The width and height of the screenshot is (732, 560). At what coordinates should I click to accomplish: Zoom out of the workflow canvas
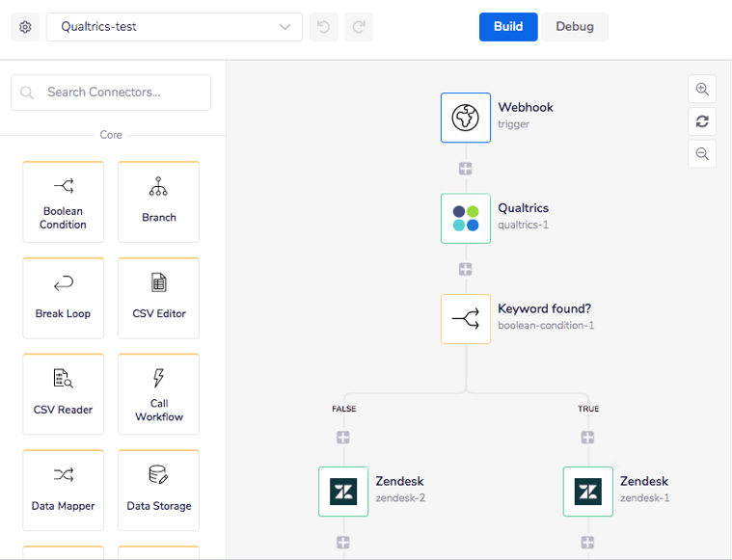point(702,153)
